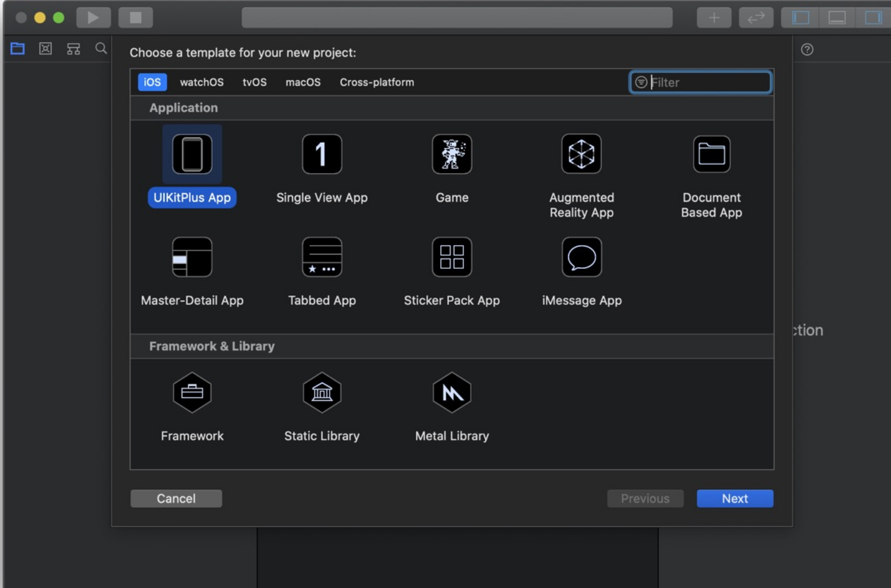Image resolution: width=891 pixels, height=588 pixels.
Task: Click the Run play button in toolbar
Action: coord(93,17)
